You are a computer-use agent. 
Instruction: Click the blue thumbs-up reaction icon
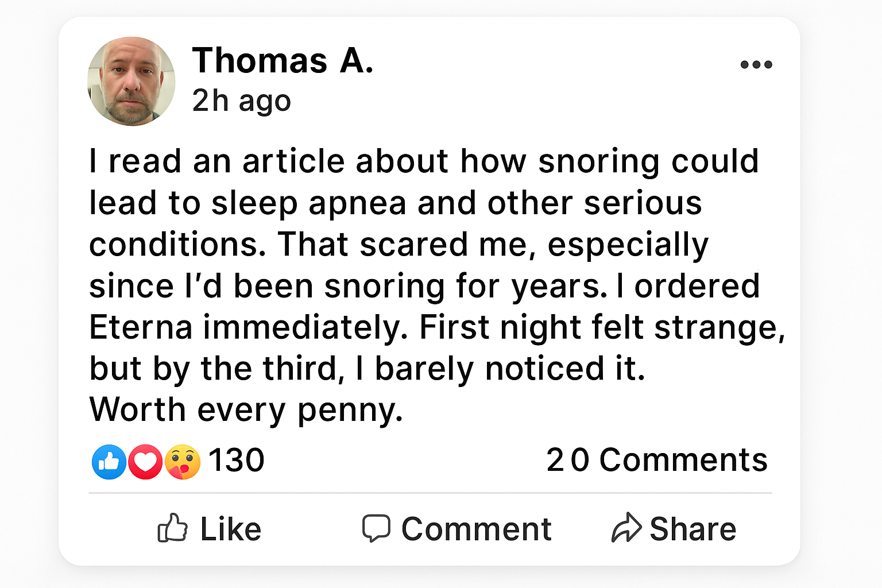109,462
